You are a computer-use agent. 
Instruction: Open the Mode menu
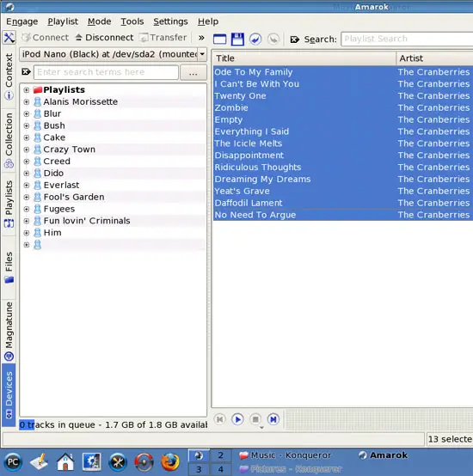click(x=100, y=21)
